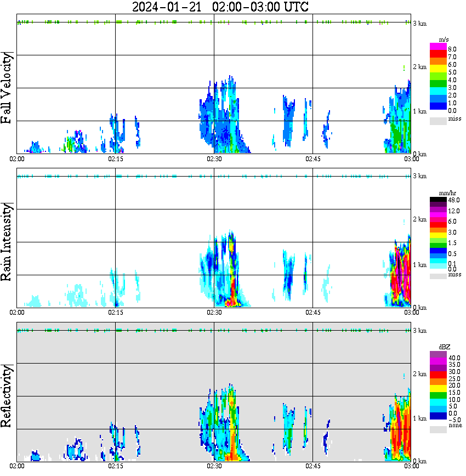This screenshot has width=466, height=476.
Task: Click the grey miss swatch in rain legend
Action: (x=438, y=276)
